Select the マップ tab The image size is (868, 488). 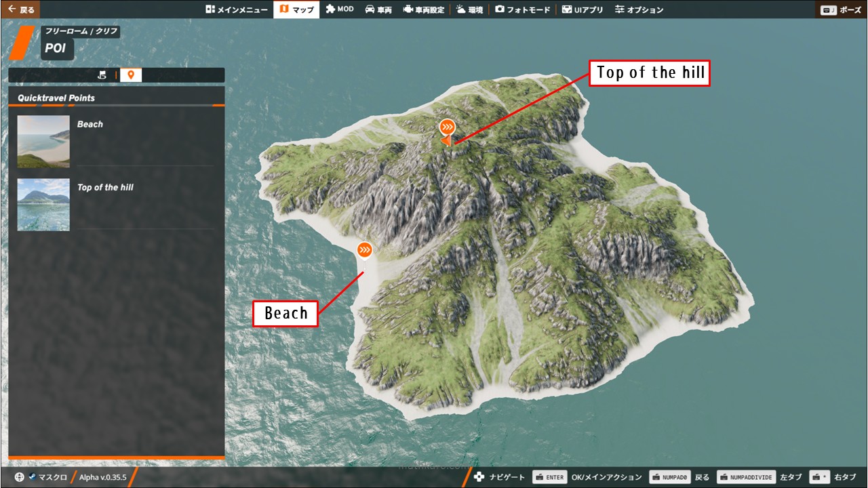(296, 9)
